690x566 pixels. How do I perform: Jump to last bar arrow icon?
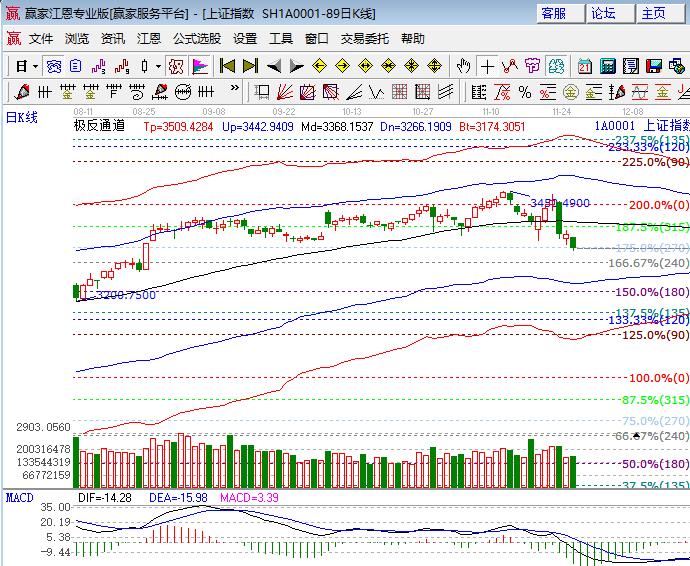tap(250, 66)
